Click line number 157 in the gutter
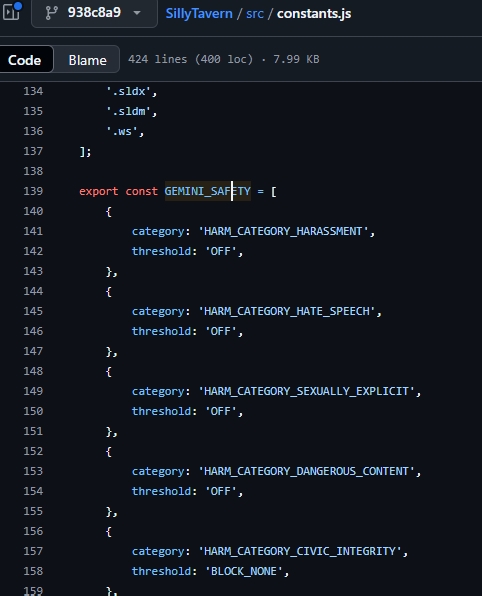 click(33, 551)
